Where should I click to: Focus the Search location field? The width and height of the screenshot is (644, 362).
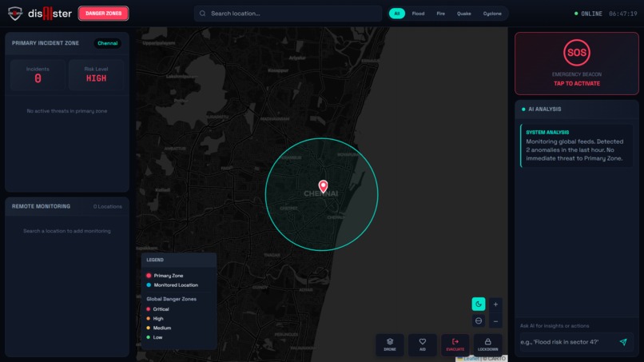click(288, 14)
